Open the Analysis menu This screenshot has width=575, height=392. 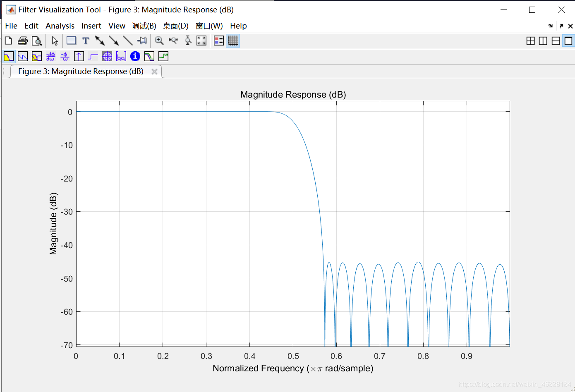click(x=60, y=26)
